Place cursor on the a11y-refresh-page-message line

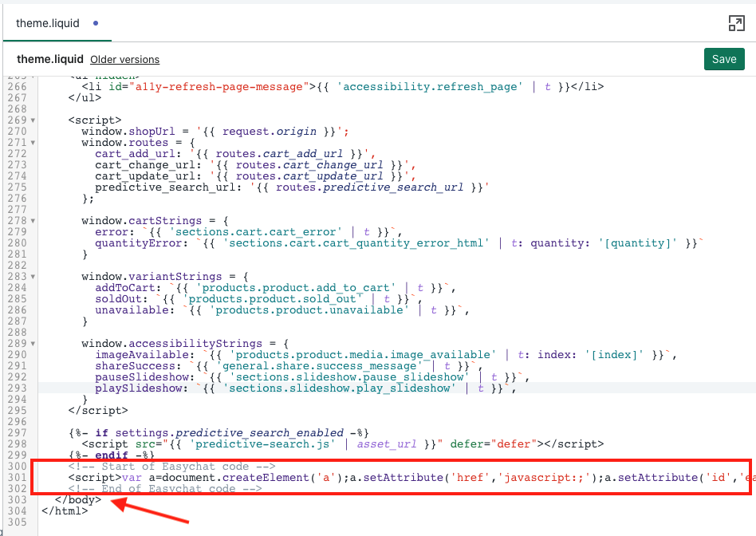coord(343,87)
